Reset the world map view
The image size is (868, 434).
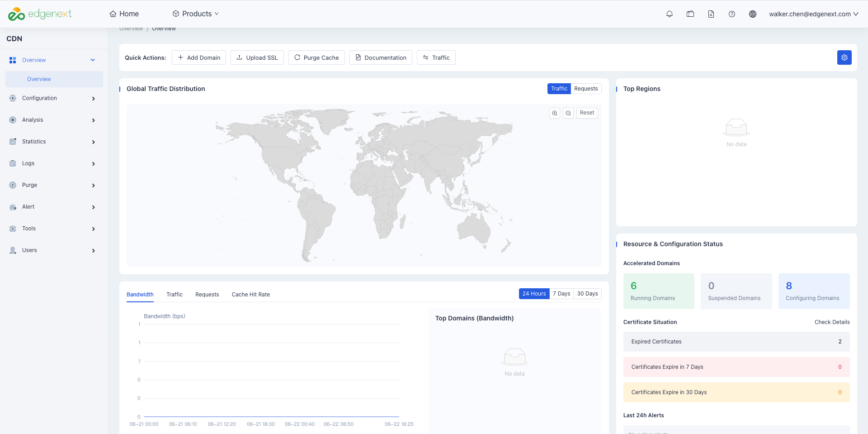pyautogui.click(x=587, y=113)
